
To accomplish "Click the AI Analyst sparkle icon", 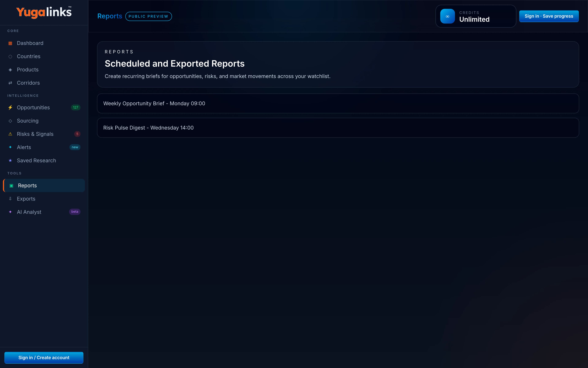I will click(x=10, y=212).
